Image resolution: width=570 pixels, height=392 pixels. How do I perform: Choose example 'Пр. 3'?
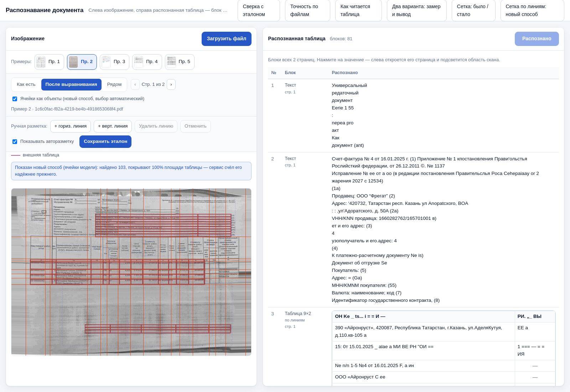click(x=114, y=62)
